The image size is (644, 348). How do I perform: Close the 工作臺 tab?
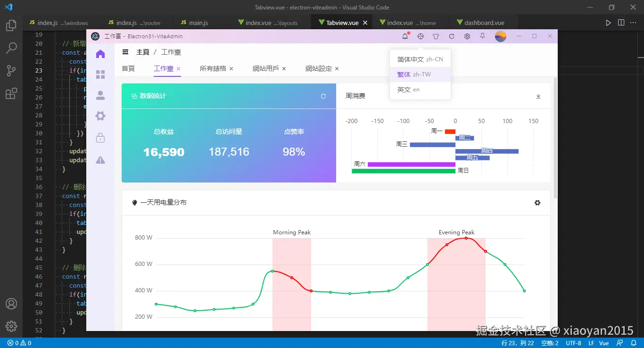[x=179, y=69]
